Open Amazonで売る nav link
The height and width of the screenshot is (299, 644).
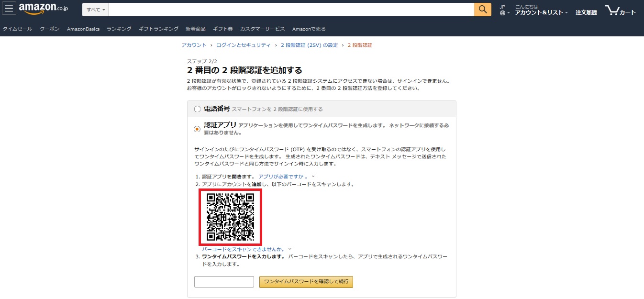pyautogui.click(x=309, y=29)
